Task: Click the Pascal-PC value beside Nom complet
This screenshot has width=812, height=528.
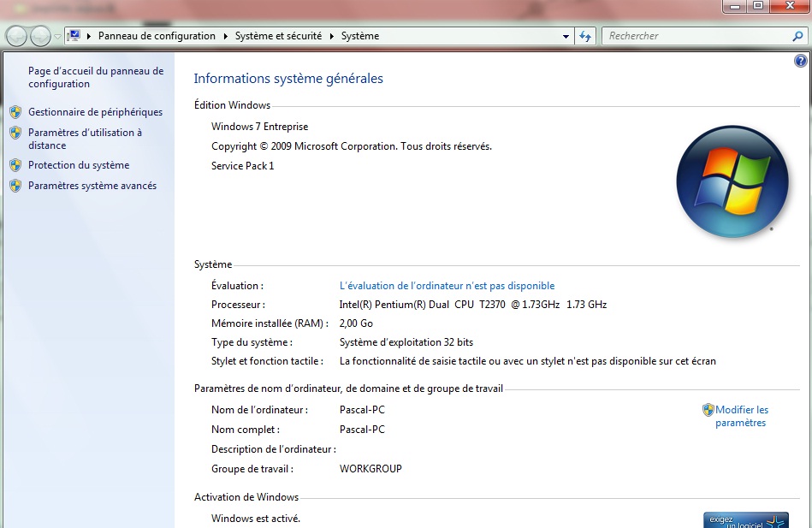Action: coord(362,430)
